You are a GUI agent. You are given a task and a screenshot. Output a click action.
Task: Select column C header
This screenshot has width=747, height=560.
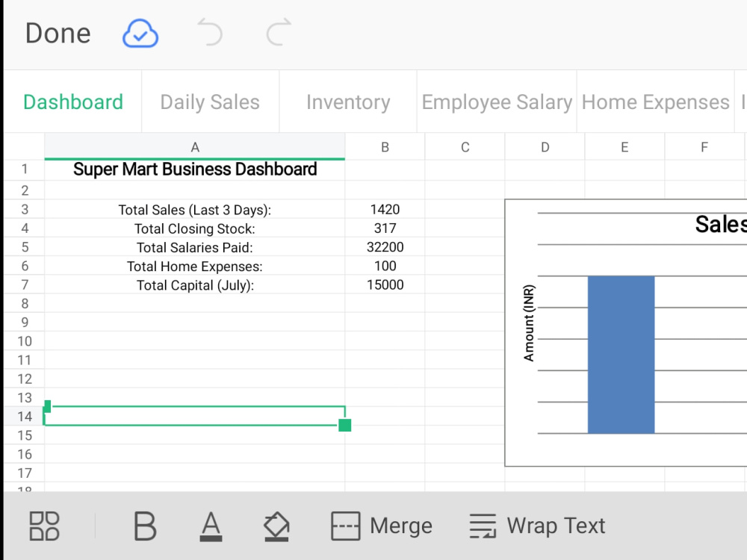[465, 147]
